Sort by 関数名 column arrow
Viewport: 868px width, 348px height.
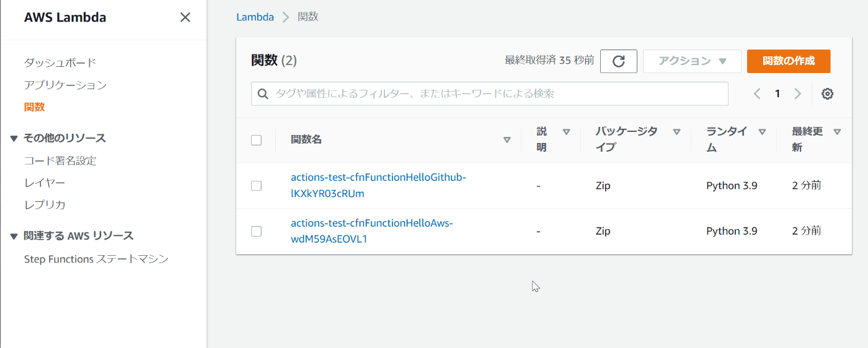click(x=507, y=140)
